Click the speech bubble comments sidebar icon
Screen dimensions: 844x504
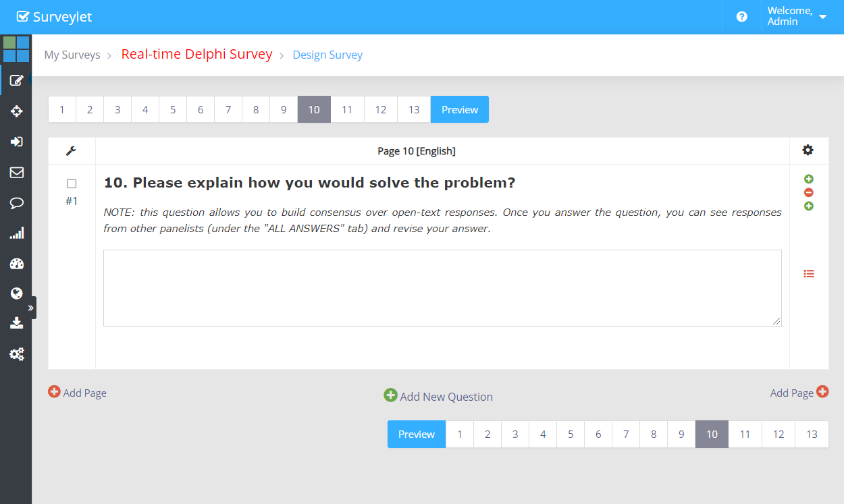(16, 203)
